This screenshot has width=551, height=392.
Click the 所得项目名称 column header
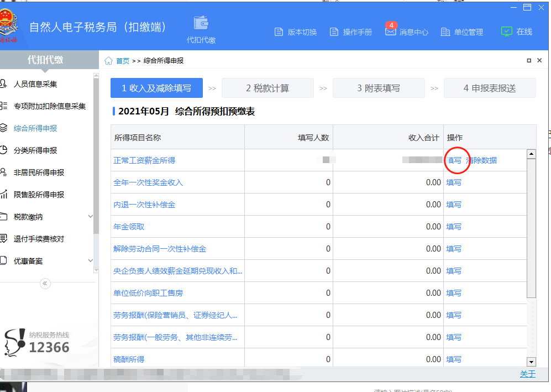[177, 138]
